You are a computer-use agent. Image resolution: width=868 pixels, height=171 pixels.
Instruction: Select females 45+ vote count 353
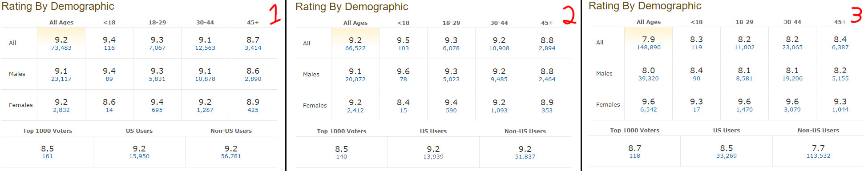tap(547, 111)
